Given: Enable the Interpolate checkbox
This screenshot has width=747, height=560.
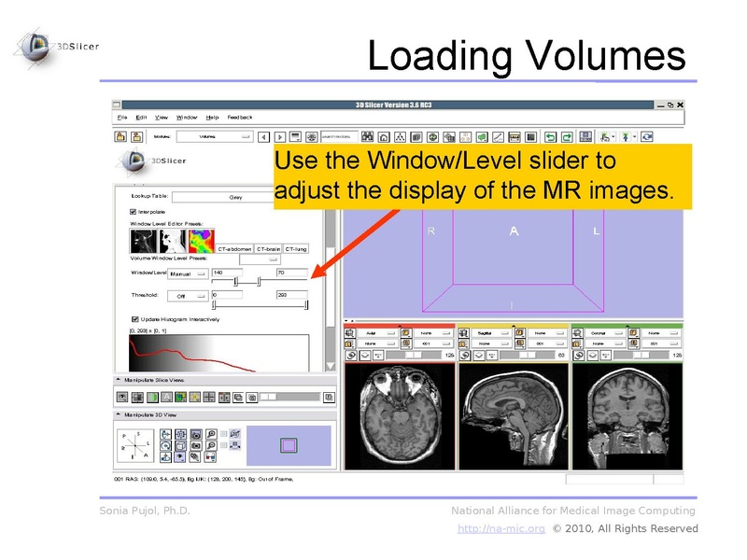Looking at the screenshot, I should (132, 209).
